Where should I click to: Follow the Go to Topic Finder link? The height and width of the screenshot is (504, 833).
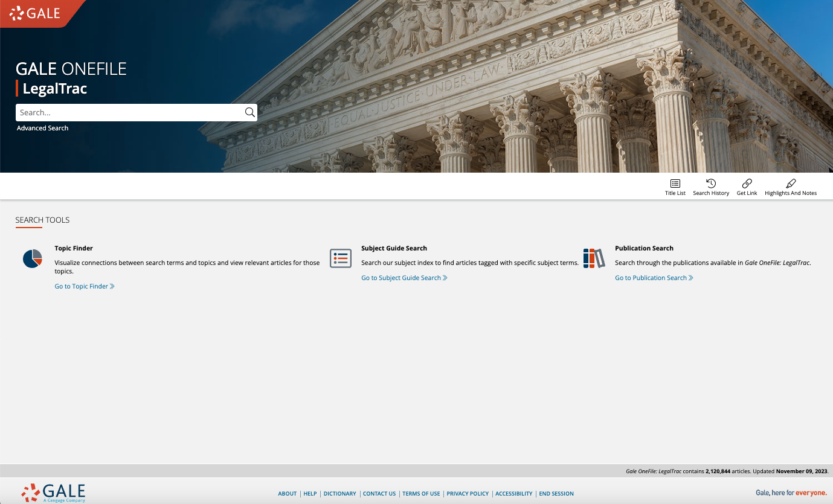click(85, 286)
